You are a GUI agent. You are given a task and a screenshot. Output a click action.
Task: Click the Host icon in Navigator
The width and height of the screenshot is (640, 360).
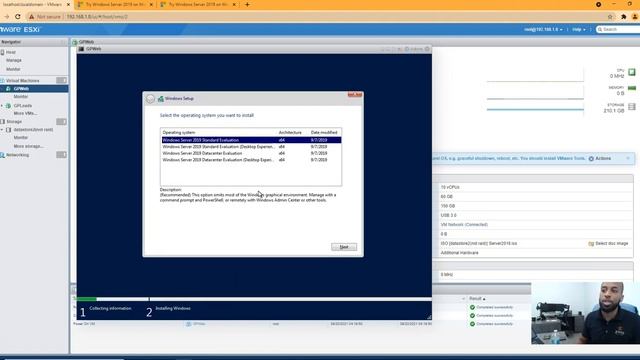(2, 52)
